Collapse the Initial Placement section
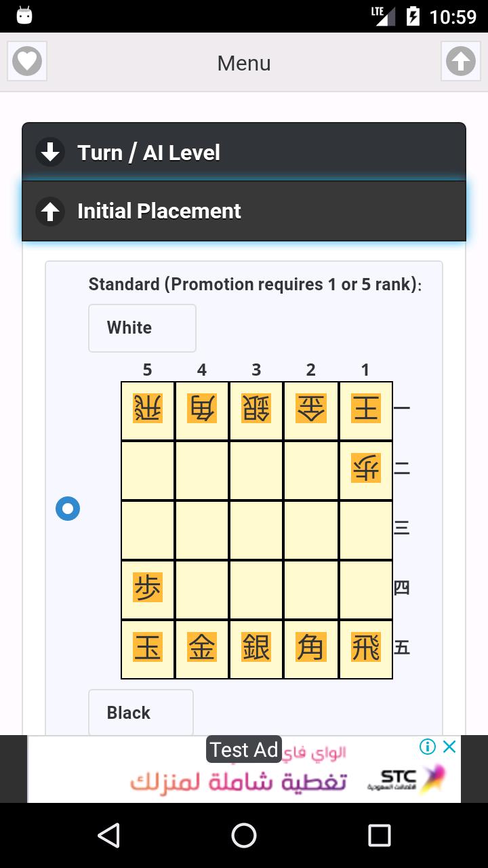This screenshot has height=868, width=488. tap(244, 211)
